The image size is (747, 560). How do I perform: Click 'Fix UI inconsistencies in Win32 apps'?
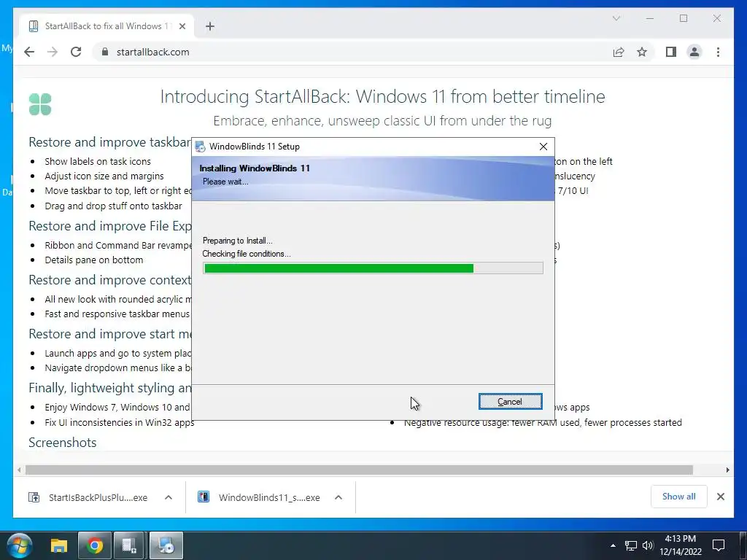tap(119, 422)
